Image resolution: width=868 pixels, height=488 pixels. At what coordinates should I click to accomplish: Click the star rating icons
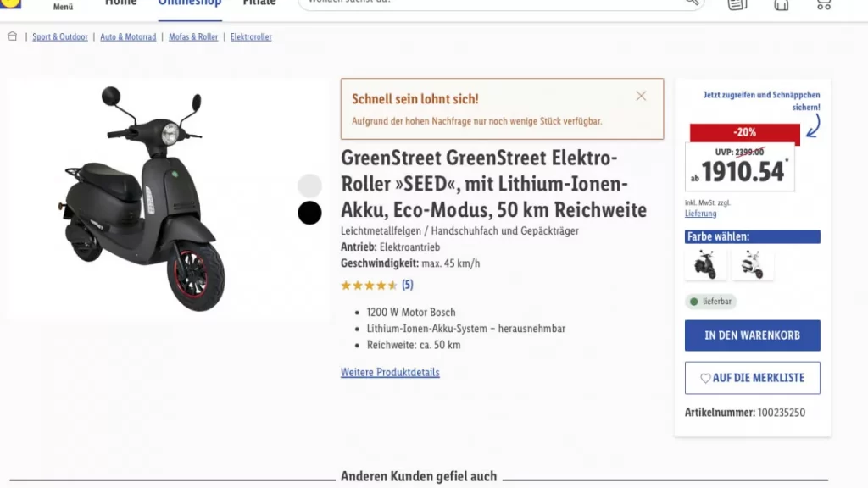369,286
